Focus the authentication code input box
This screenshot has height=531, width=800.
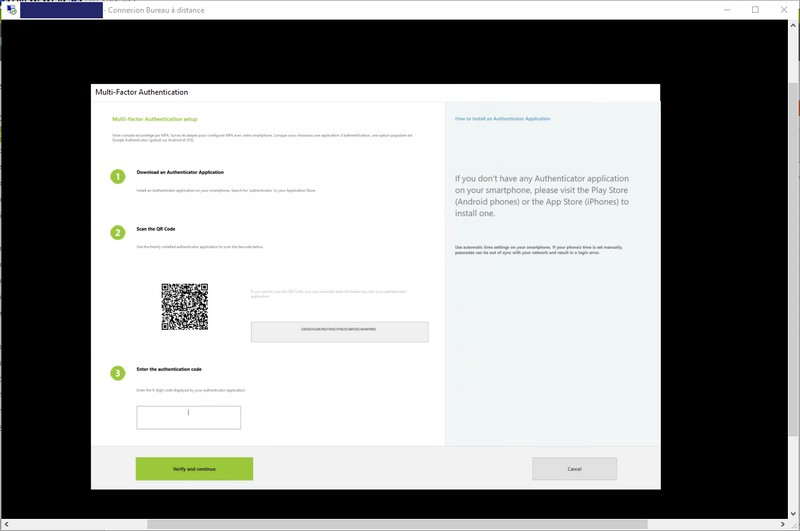(x=189, y=417)
